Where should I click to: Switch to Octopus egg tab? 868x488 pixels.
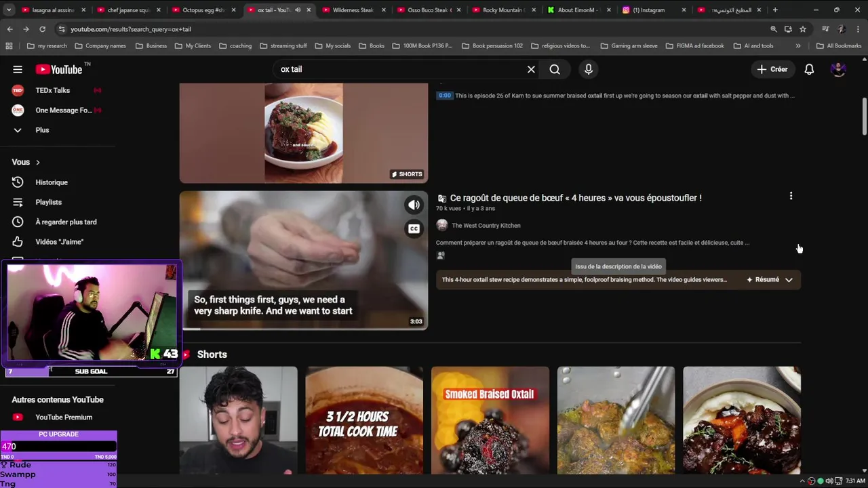click(x=203, y=10)
